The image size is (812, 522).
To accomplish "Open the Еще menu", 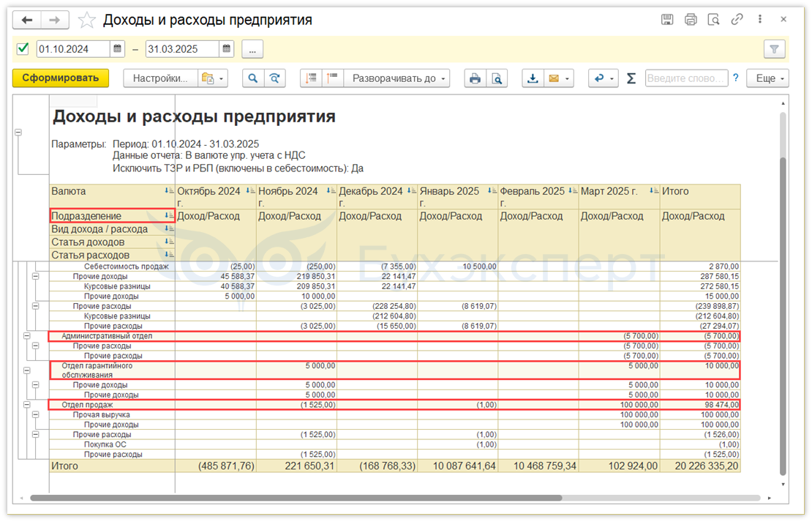I will [x=767, y=78].
